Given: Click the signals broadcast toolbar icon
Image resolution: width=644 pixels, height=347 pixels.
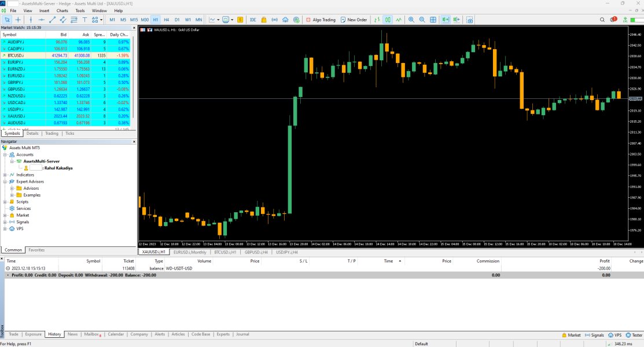Looking at the screenshot, I should coord(274,20).
